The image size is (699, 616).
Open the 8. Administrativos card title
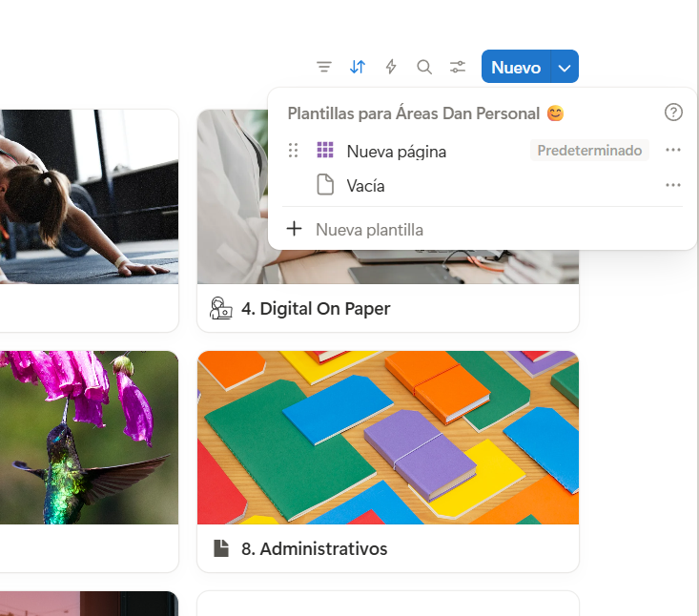tap(315, 548)
